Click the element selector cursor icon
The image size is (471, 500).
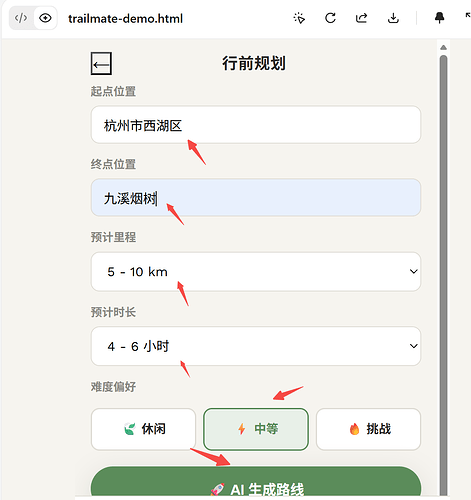[x=299, y=18]
